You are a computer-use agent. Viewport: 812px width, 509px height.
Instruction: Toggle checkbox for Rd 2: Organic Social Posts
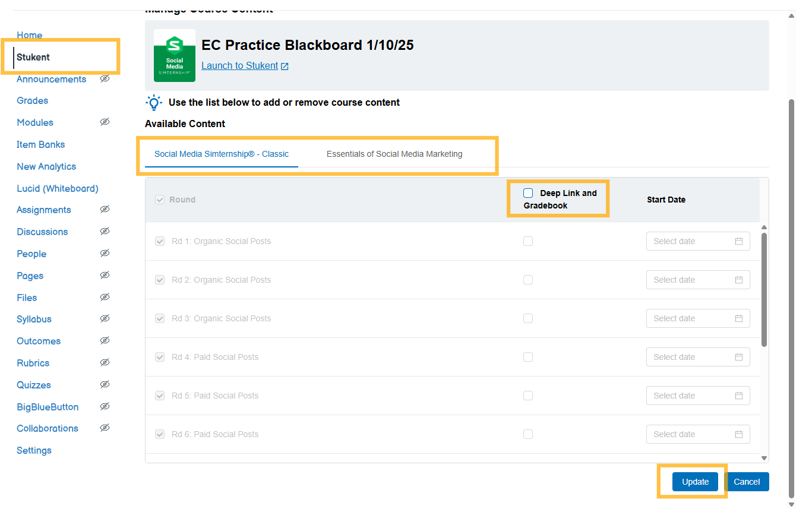(x=160, y=280)
